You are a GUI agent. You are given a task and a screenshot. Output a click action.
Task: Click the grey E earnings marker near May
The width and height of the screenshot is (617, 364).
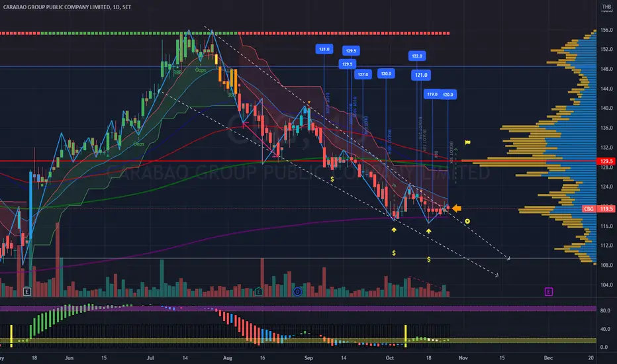26,292
